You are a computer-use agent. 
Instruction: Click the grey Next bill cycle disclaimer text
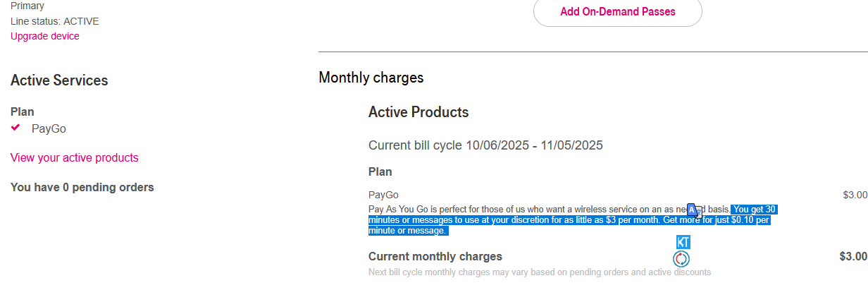[540, 272]
